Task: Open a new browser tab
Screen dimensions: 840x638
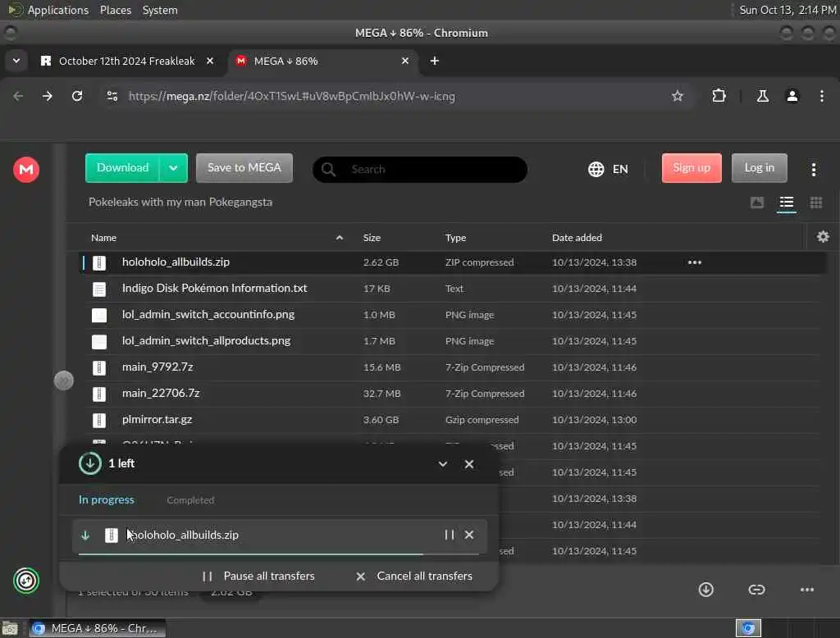Action: coord(435,61)
